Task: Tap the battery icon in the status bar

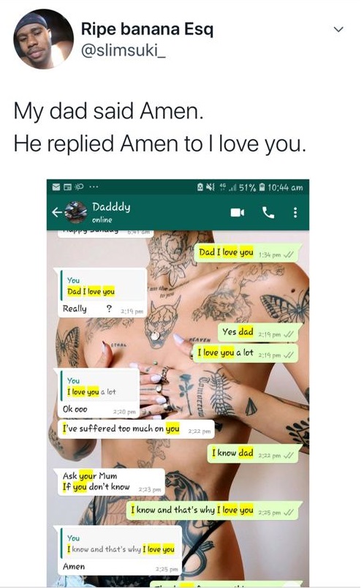Action: tap(262, 186)
